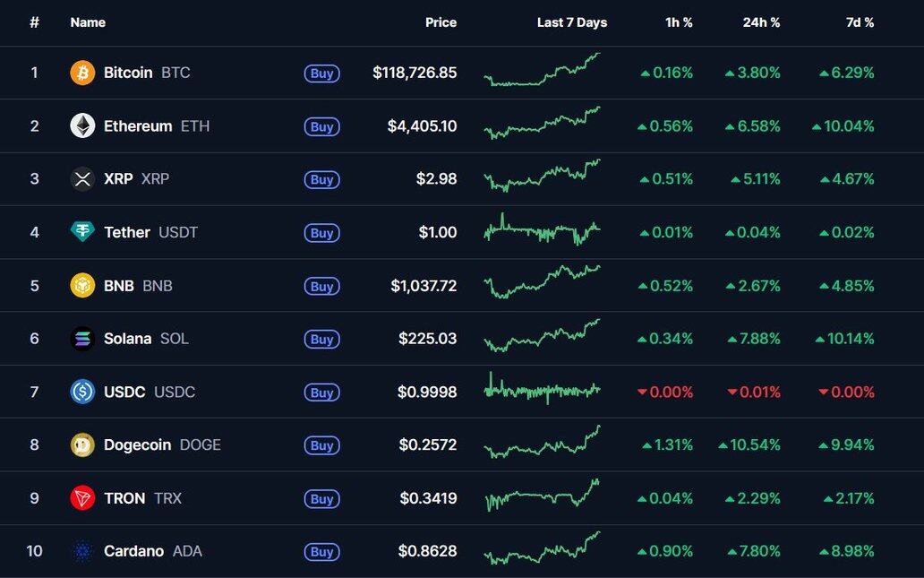Click the Cardano logo icon
Image resolution: width=924 pixels, height=578 pixels.
tap(82, 551)
